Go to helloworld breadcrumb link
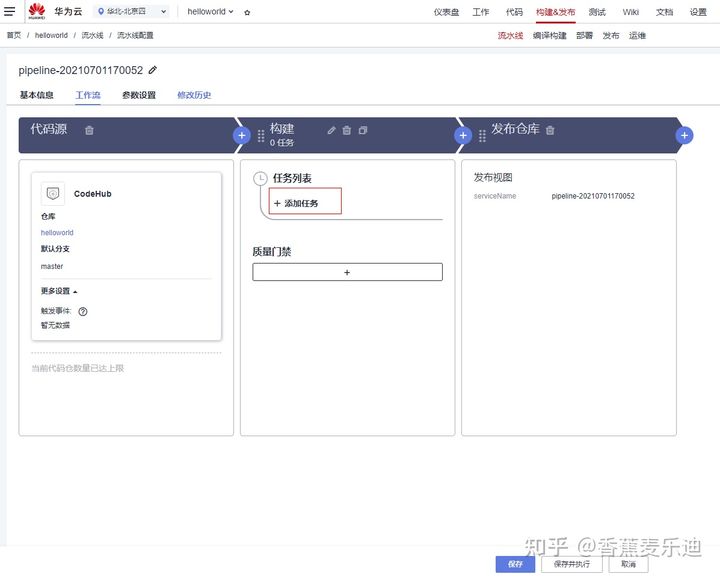The height and width of the screenshot is (577, 720). [51, 35]
